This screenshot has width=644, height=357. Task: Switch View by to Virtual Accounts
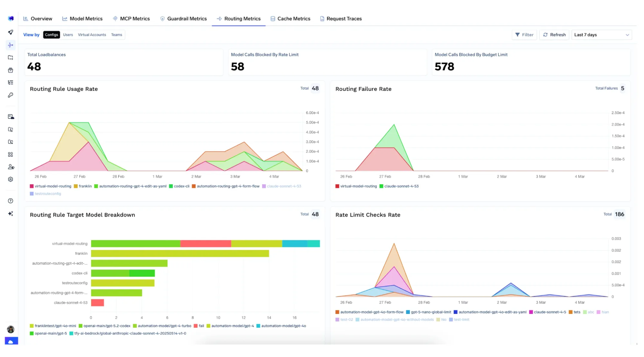pyautogui.click(x=92, y=35)
